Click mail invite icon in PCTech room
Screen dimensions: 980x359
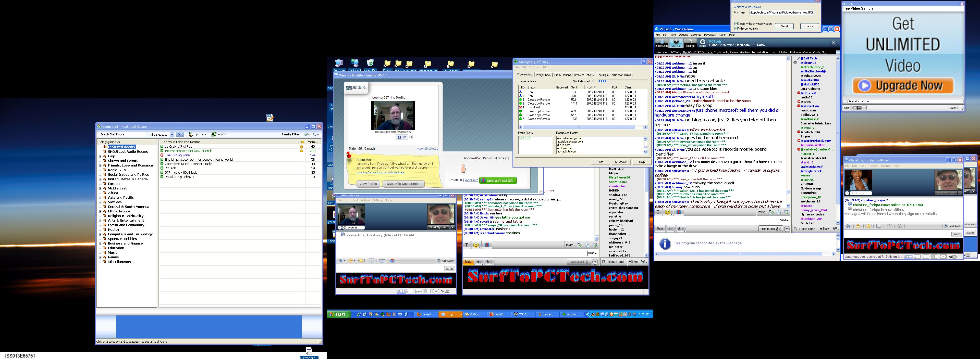(786, 212)
